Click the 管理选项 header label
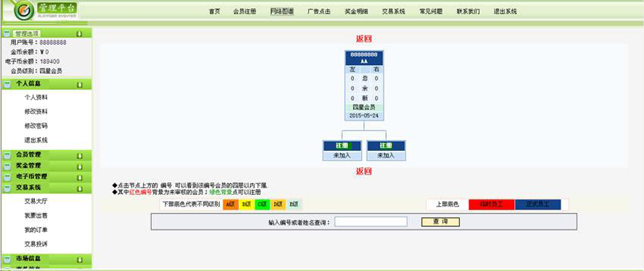644x271 pixels. pos(27,33)
